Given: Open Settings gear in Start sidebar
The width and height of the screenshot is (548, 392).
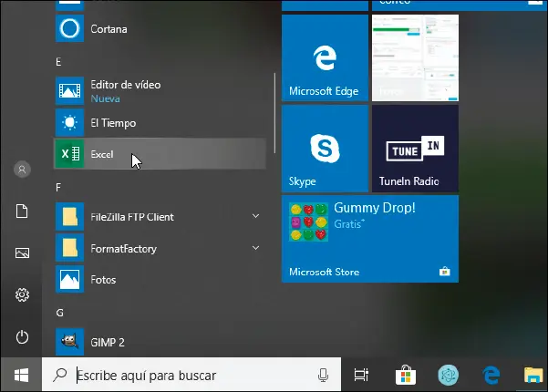Looking at the screenshot, I should (x=23, y=294).
